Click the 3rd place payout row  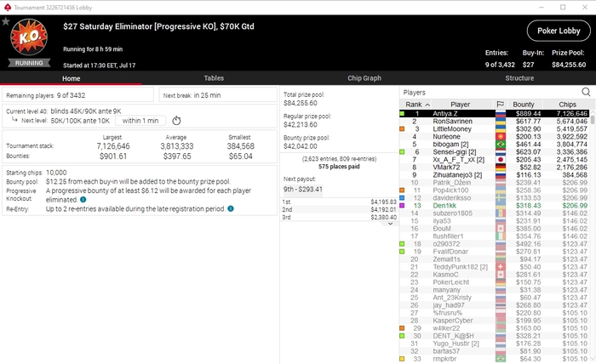pyautogui.click(x=339, y=217)
